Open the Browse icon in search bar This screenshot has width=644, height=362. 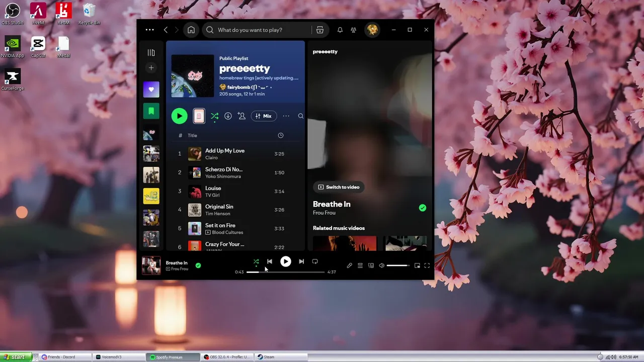click(319, 30)
